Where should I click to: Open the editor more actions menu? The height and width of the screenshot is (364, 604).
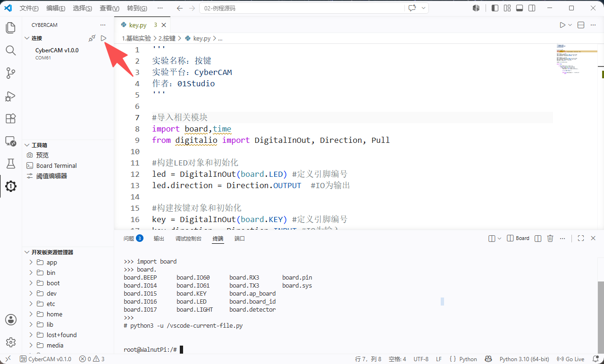pos(594,25)
